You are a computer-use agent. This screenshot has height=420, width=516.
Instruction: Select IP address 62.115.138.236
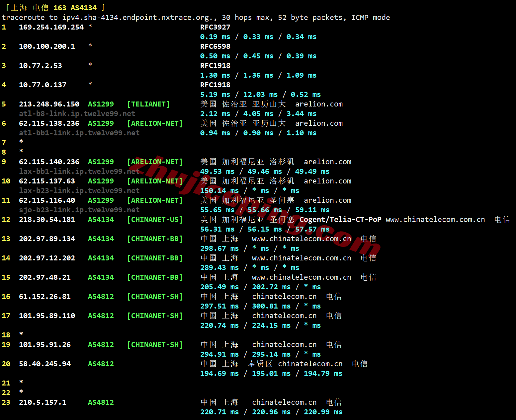49,123
